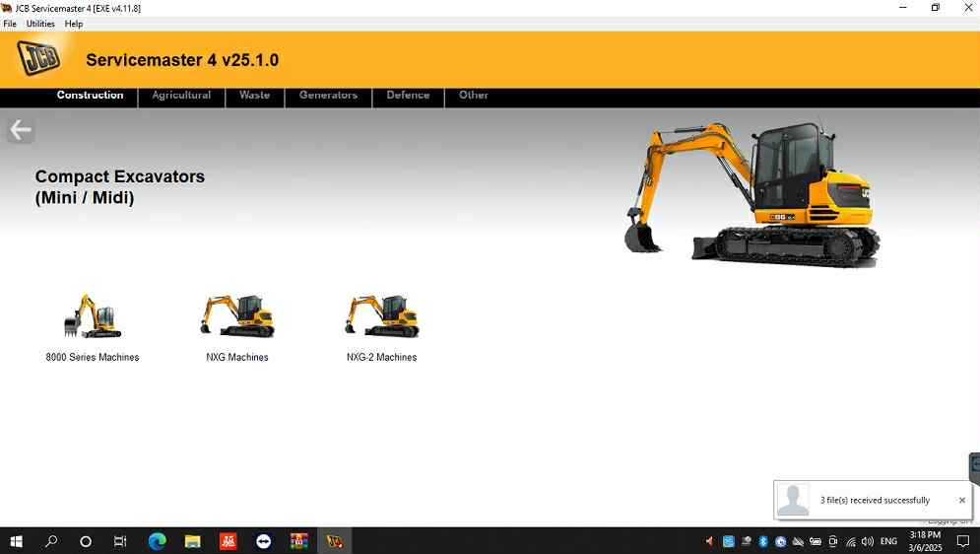Open File Explorer from the taskbar
The width and height of the screenshot is (980, 554).
pos(192,541)
